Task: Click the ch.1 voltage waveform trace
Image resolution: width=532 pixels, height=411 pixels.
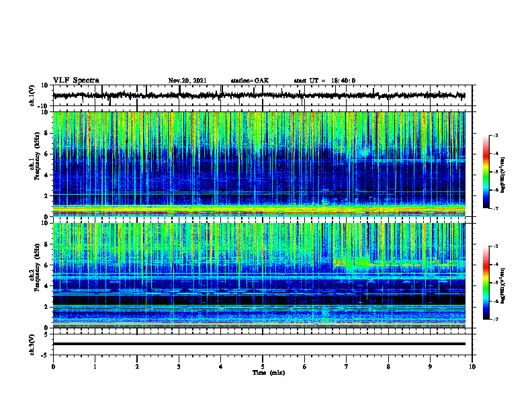Action: (259, 95)
